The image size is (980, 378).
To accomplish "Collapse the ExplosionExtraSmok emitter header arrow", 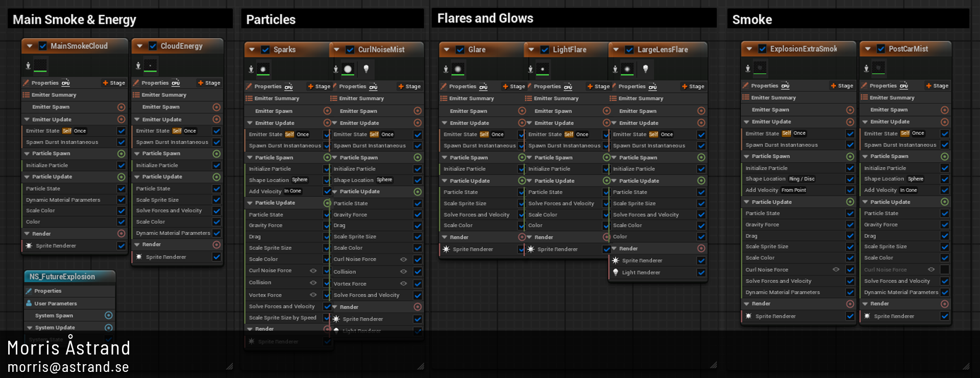I will (749, 49).
